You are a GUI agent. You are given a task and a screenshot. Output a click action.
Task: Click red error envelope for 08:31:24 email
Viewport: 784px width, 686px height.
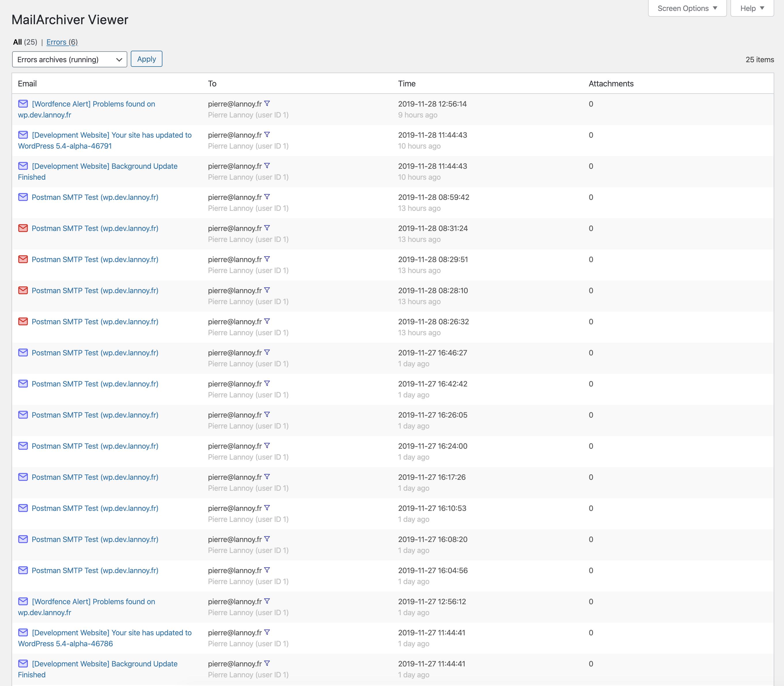[23, 228]
